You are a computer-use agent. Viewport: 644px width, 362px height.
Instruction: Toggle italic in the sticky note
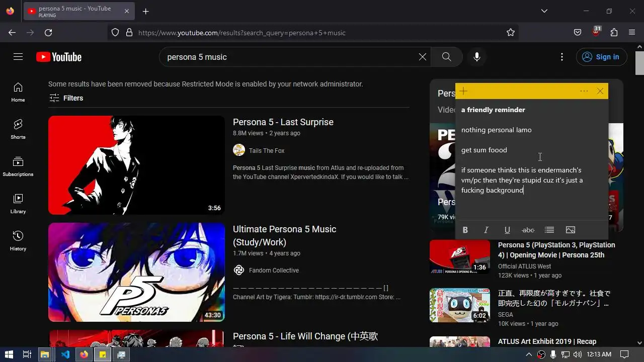click(486, 230)
